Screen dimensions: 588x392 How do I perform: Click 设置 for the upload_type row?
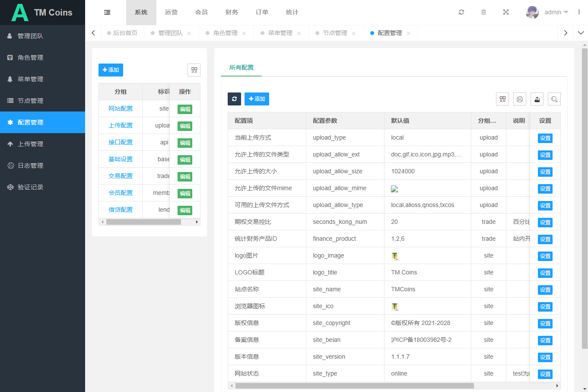545,138
